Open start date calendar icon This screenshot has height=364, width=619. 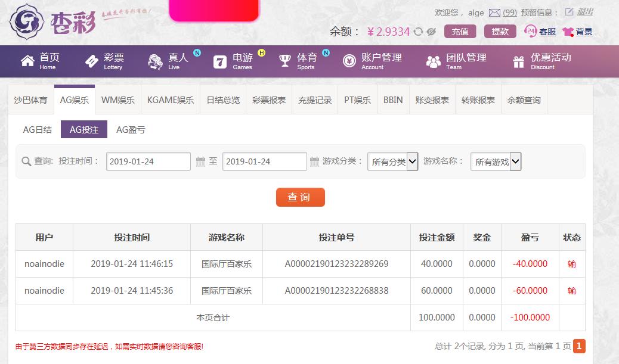coord(200,161)
